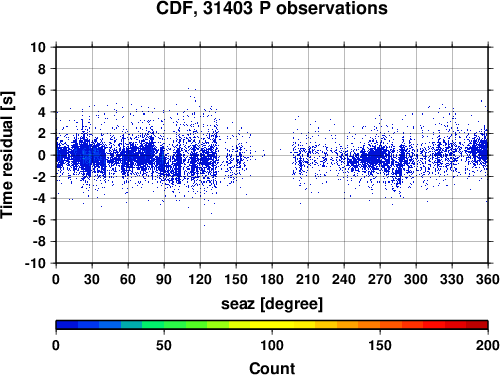Select the dark red end of the colorbar
The image size is (500, 375).
477,325
